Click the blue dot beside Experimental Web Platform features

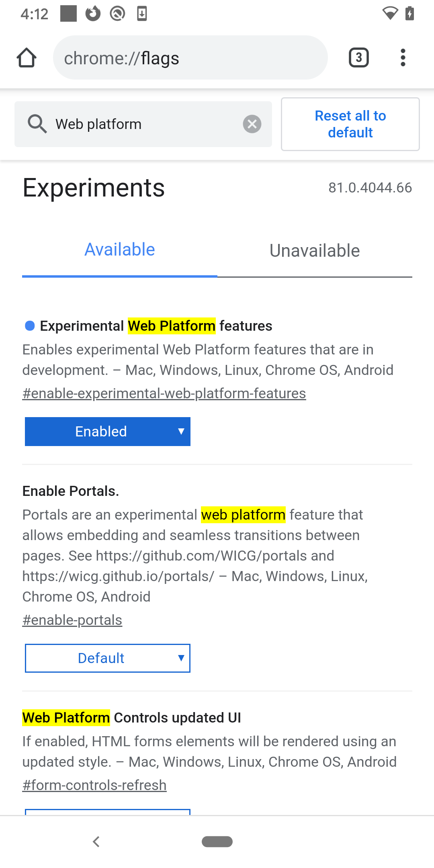[x=29, y=326]
